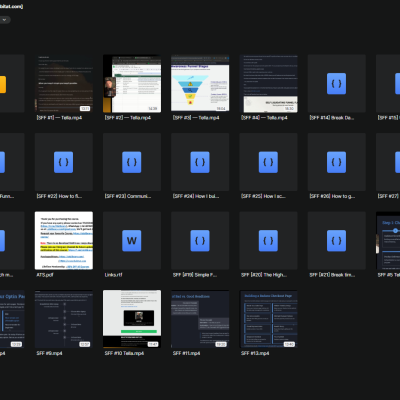Open the Links.rtf W document icon
The width and height of the screenshot is (400, 400).
coord(132,241)
